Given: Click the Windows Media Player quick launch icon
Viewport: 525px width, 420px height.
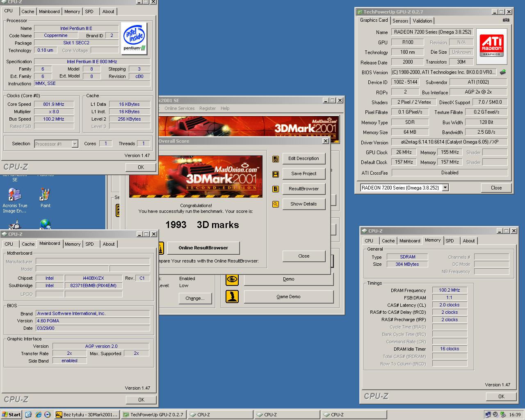Looking at the screenshot, I should pos(48,415).
